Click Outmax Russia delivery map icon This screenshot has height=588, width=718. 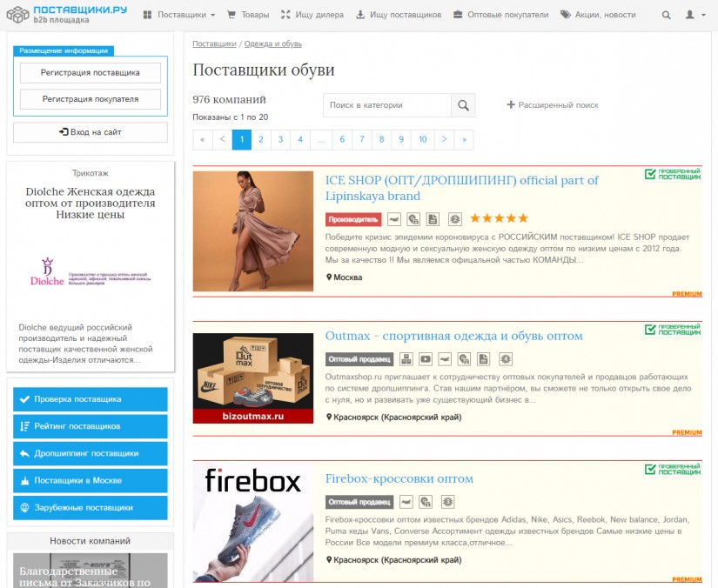pyautogui.click(x=445, y=359)
